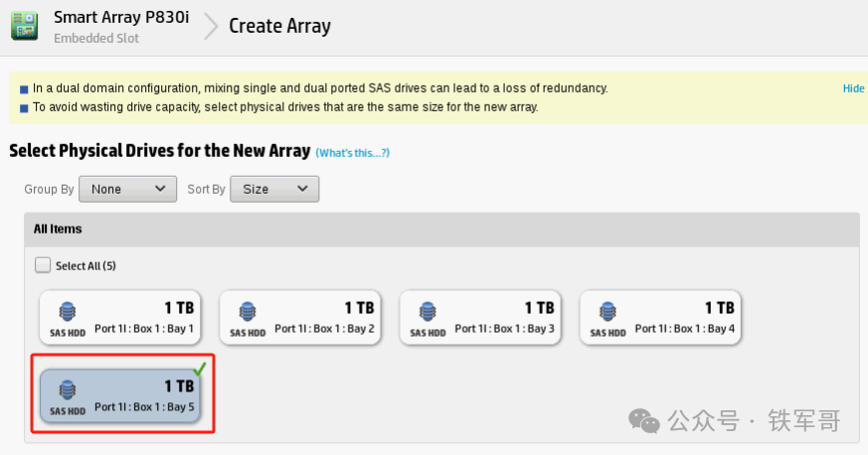Click the All Items section header
Image resolution: width=868 pixels, height=455 pixels.
point(441,228)
